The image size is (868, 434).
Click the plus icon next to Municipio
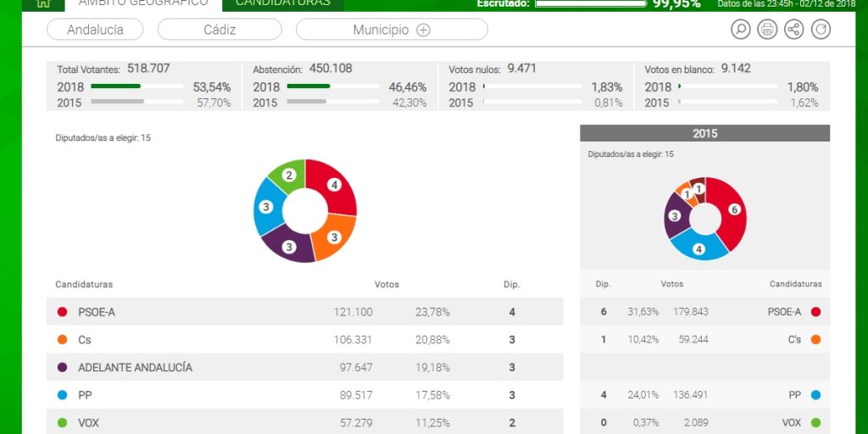point(424,30)
